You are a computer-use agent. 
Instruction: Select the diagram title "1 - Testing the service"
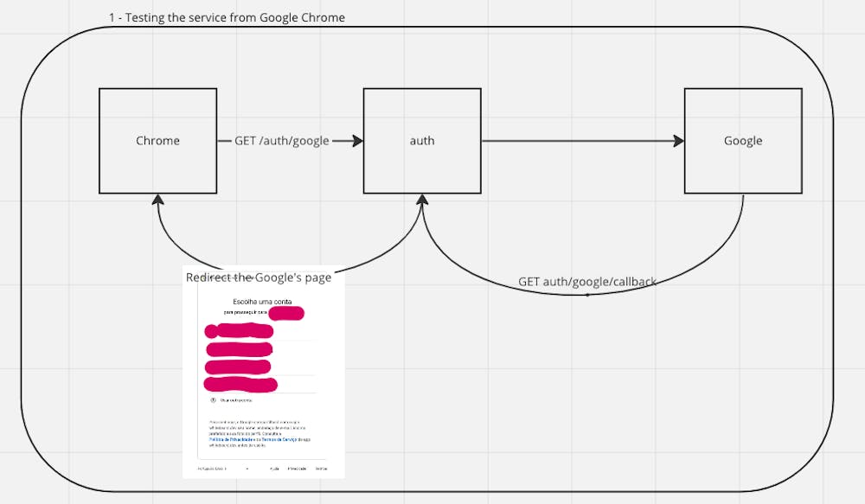pos(227,17)
